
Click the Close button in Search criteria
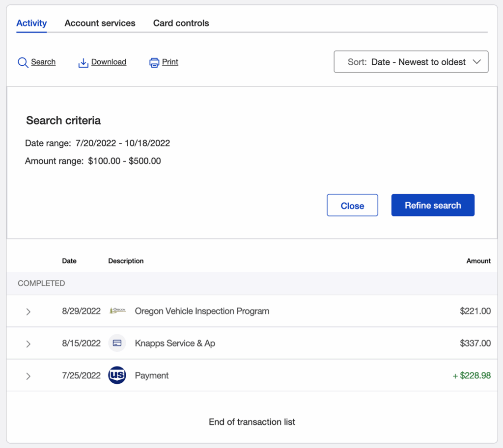point(352,205)
